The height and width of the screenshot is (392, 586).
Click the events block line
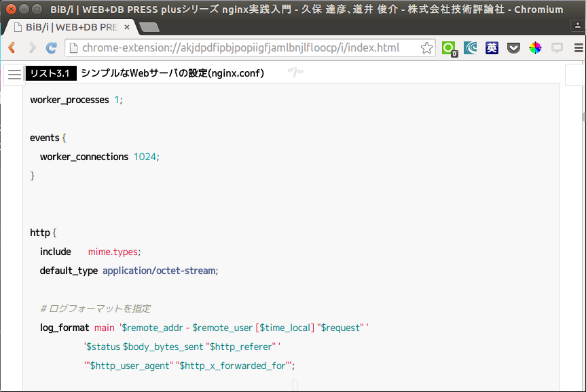(48, 138)
